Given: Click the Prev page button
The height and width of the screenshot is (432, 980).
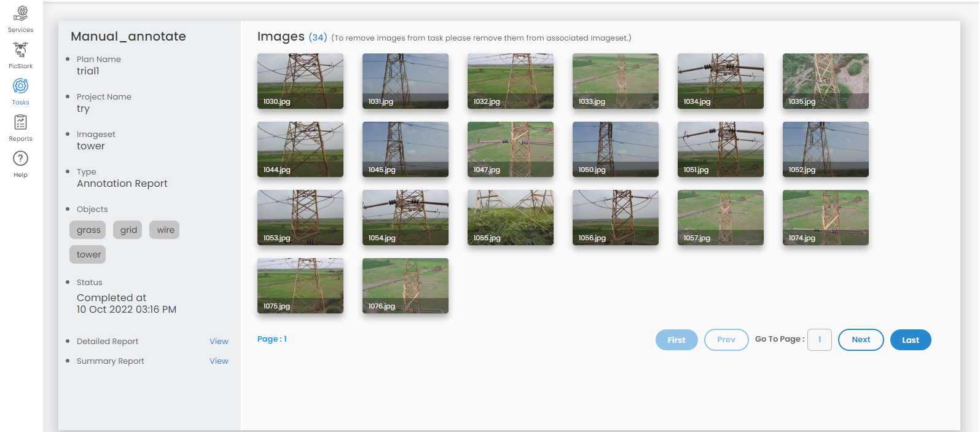Looking at the screenshot, I should [x=726, y=340].
